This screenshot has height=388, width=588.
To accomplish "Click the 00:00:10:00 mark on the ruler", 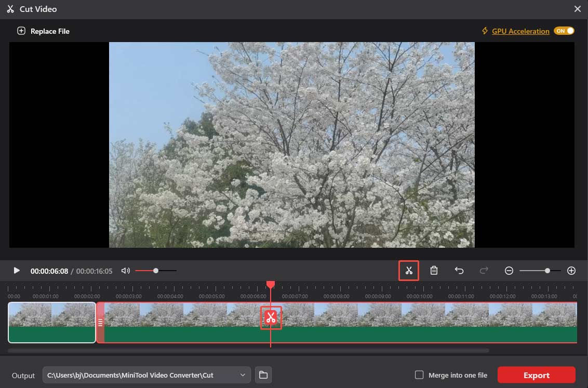I will click(x=420, y=296).
